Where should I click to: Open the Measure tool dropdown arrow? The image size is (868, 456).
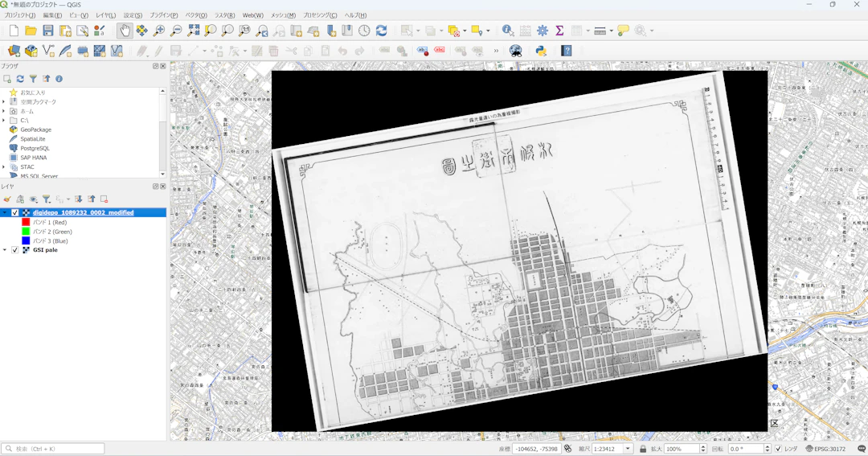tap(611, 31)
